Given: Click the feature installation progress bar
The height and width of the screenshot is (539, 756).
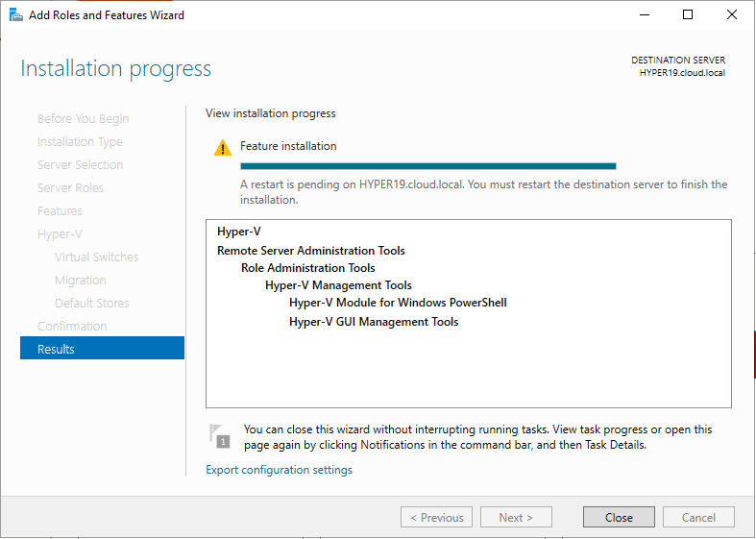Looking at the screenshot, I should (427, 166).
